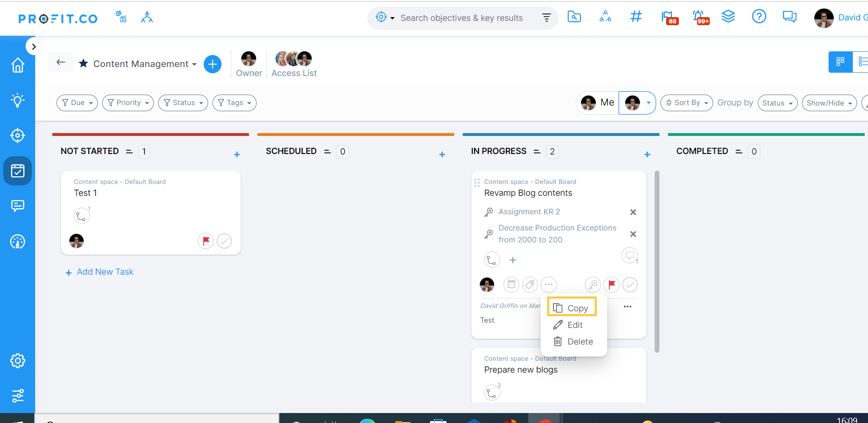The height and width of the screenshot is (423, 868).
Task: Open the lightbulb Strategy sidebar icon
Action: coord(18,100)
